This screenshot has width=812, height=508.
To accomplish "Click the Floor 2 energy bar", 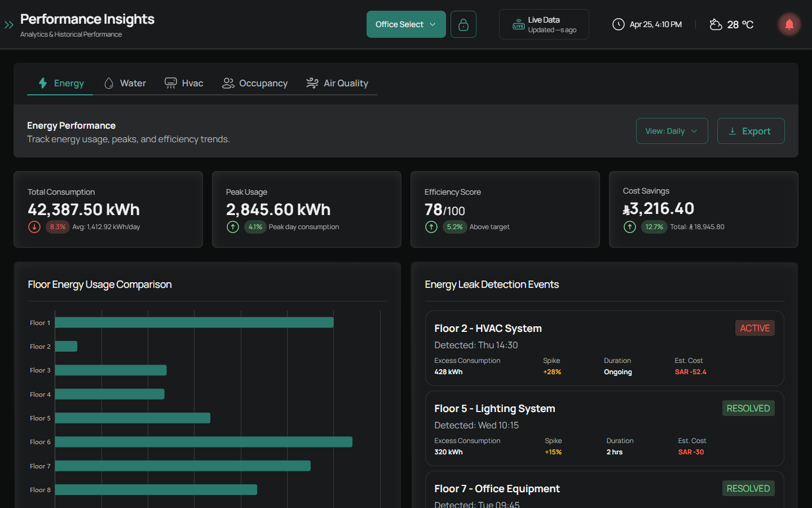I will point(66,346).
